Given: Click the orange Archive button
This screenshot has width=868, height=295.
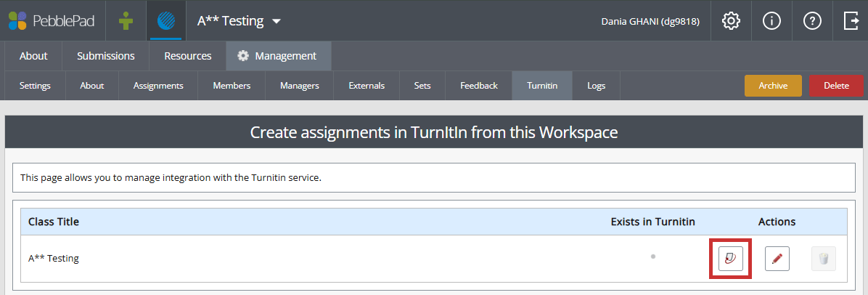Looking at the screenshot, I should point(773,86).
